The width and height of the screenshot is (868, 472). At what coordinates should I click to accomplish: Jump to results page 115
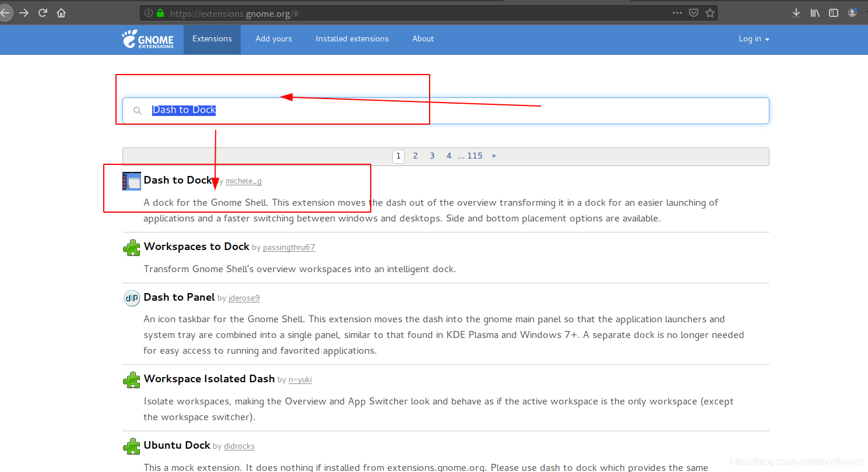point(475,156)
